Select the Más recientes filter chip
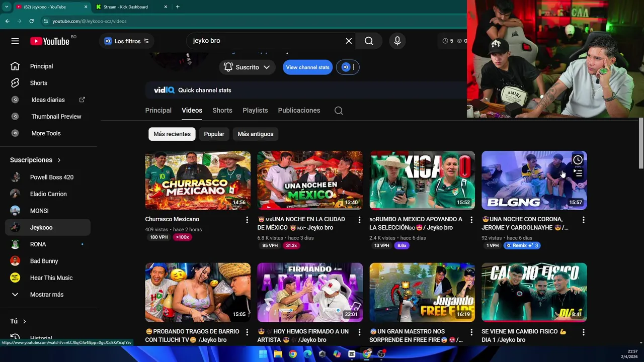 click(172, 134)
